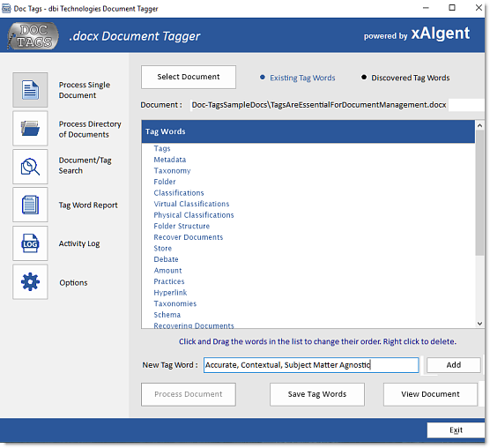Select the 'Folder' tag word
490x448 pixels.
coord(165,182)
